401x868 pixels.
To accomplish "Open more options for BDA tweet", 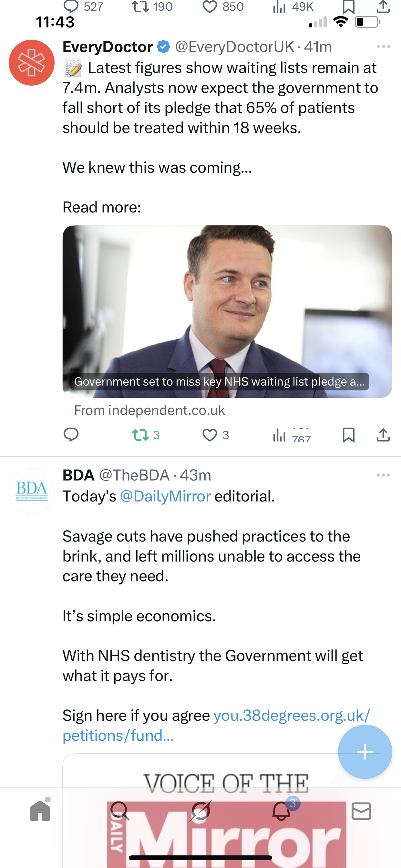I will 383,475.
